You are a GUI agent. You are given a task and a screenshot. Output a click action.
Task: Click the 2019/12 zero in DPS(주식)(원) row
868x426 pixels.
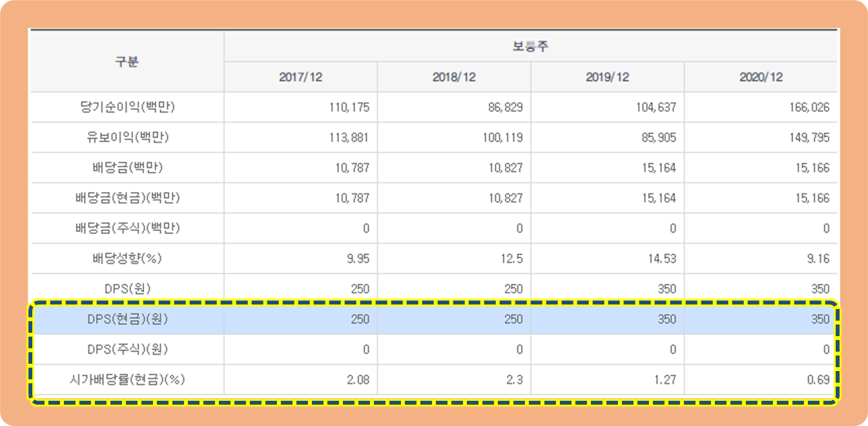pyautogui.click(x=673, y=350)
